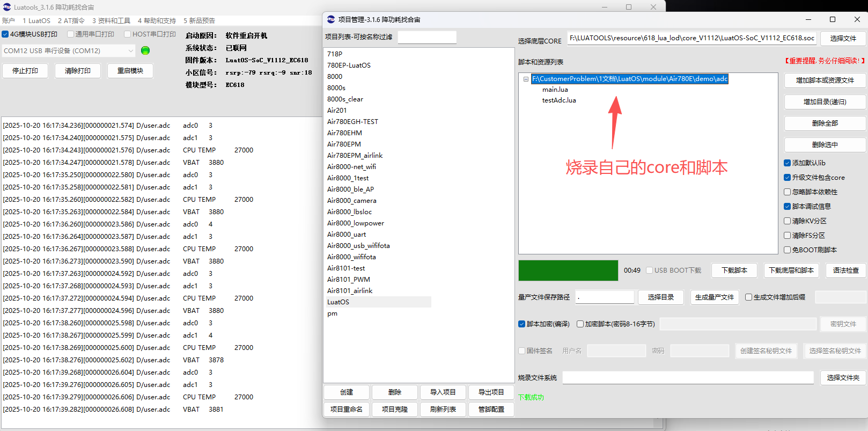Collapse the adc demo folder tree node

[x=526, y=79]
